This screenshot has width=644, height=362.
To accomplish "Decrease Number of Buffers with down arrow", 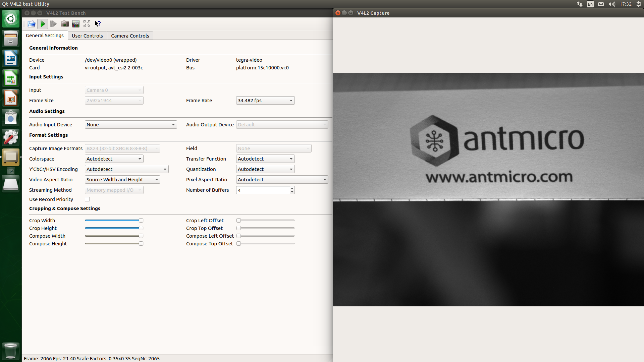I will (292, 192).
